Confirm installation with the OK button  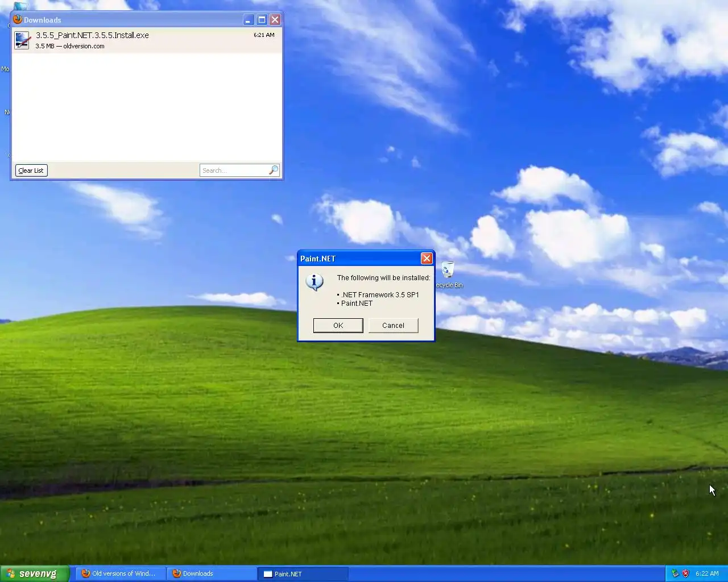pos(338,326)
